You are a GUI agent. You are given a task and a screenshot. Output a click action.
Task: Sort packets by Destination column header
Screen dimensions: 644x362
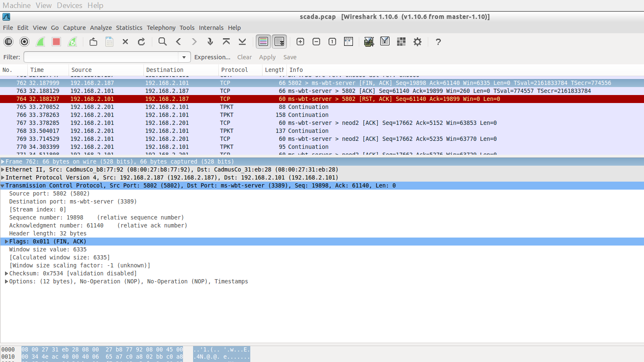pyautogui.click(x=181, y=70)
